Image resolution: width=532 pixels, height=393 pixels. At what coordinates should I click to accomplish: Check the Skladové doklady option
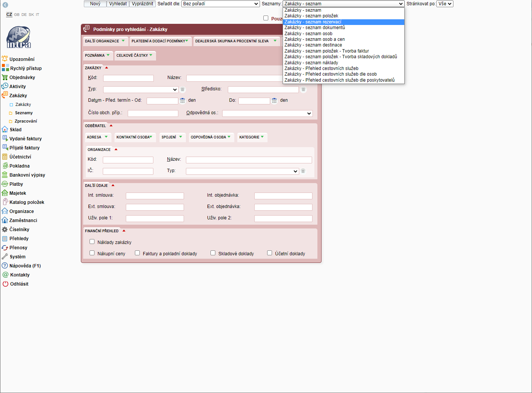pos(213,253)
